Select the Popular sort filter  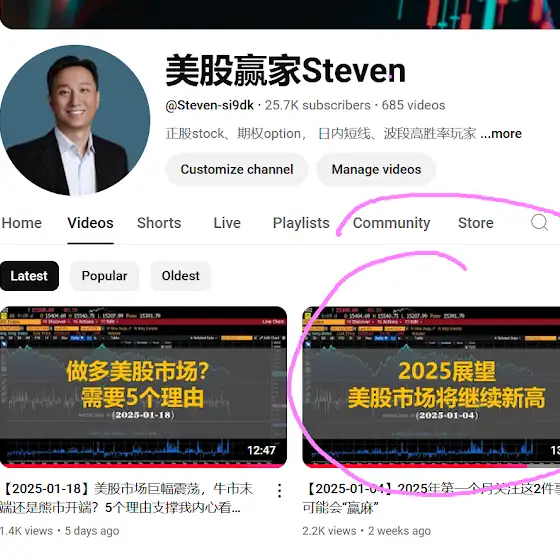tap(104, 276)
